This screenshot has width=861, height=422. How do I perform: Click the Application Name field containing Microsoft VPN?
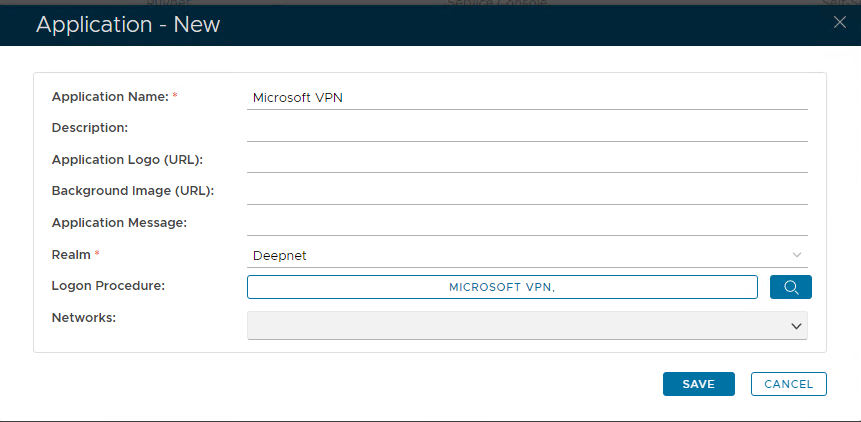click(526, 97)
